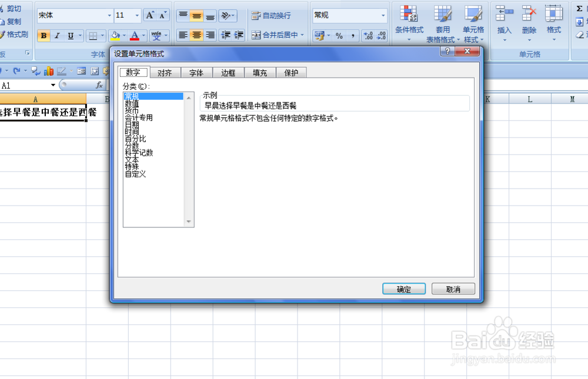The width and height of the screenshot is (588, 379).
Task: Expand underline style dropdown arrow
Action: point(80,36)
